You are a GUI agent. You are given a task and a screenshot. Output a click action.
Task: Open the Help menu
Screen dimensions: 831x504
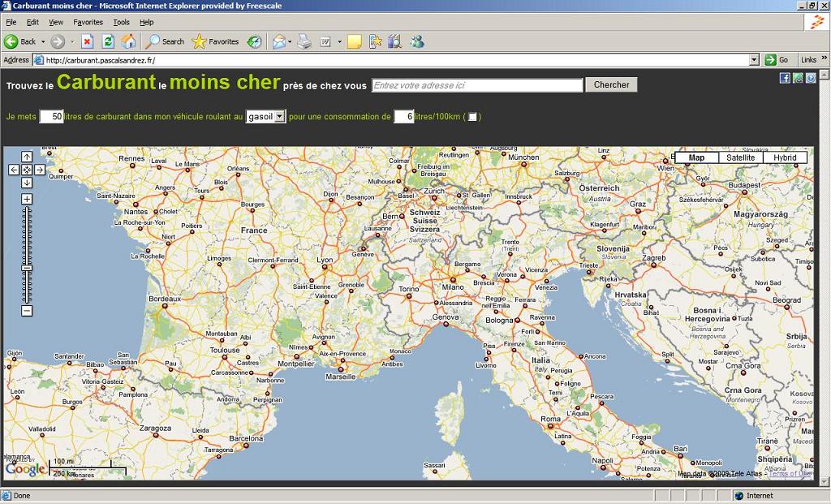click(x=147, y=22)
